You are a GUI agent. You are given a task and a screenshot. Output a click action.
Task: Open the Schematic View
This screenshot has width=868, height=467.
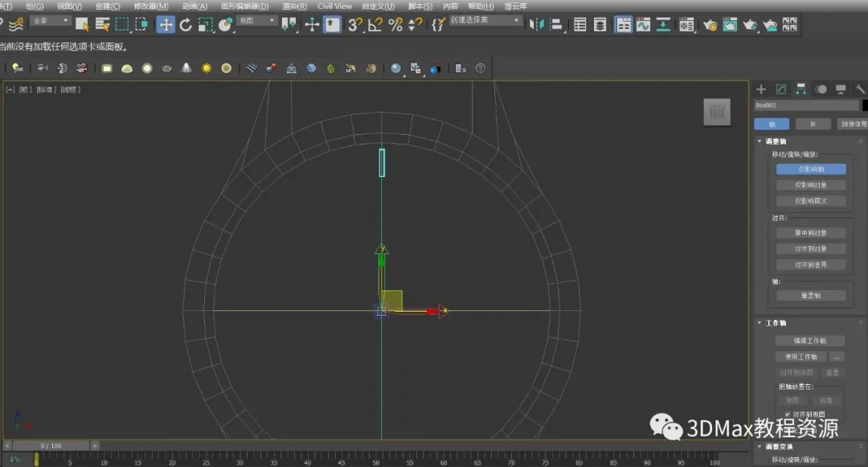(x=663, y=24)
